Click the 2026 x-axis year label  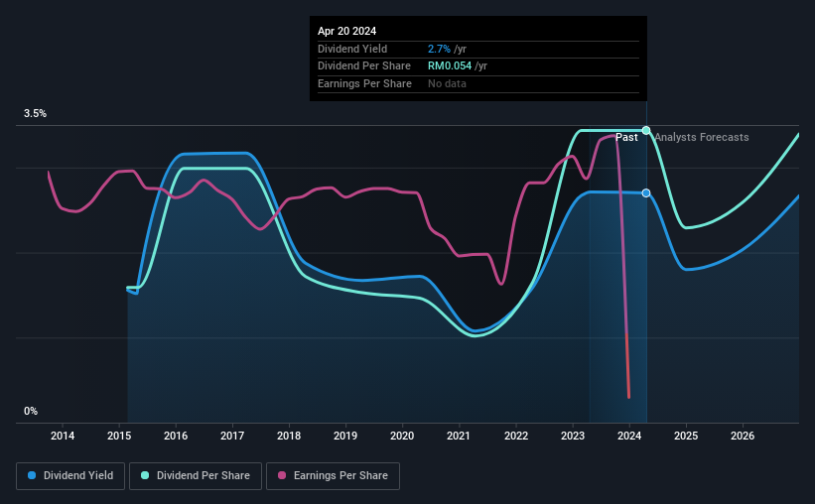[743, 436]
